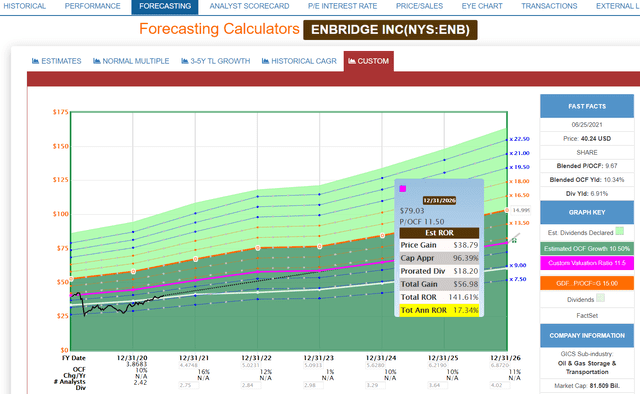Toggle the Custom Valuation Ratio 11.5 legend
The width and height of the screenshot is (640, 394).
pos(587,263)
